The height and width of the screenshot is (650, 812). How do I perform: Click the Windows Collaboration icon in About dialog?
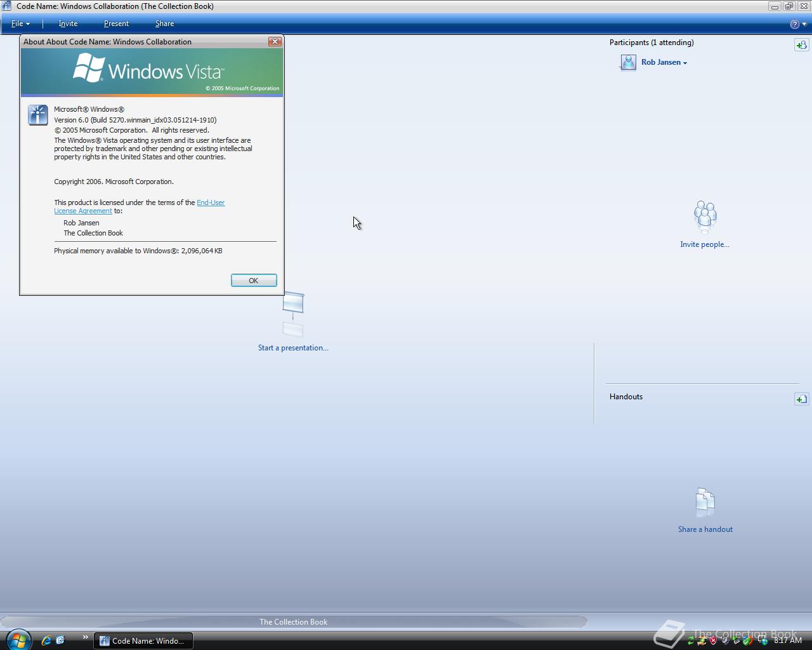(38, 115)
